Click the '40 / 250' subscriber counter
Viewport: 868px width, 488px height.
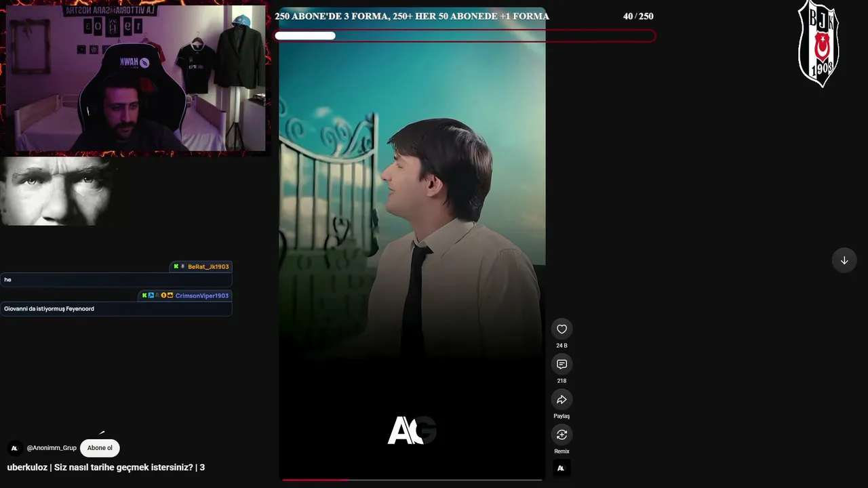point(638,16)
